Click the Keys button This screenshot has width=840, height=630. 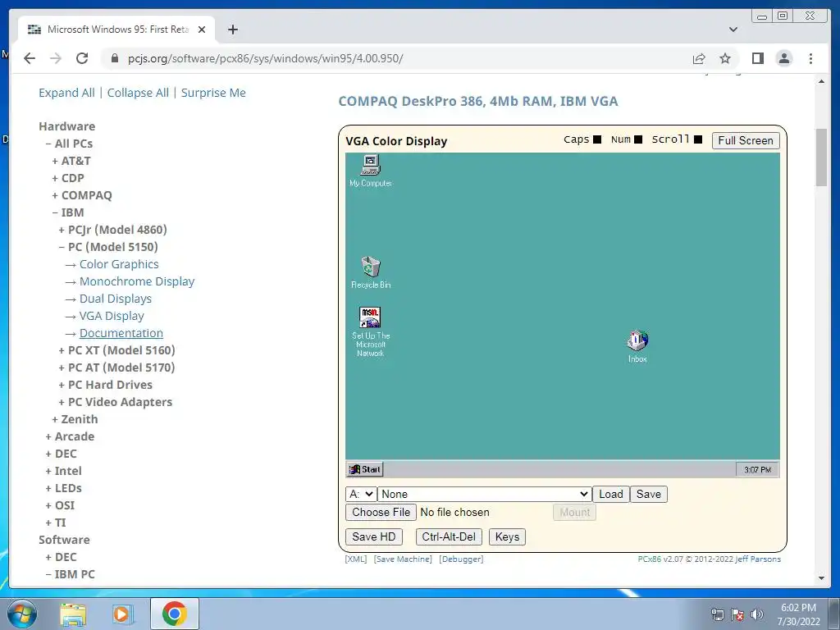pyautogui.click(x=507, y=536)
